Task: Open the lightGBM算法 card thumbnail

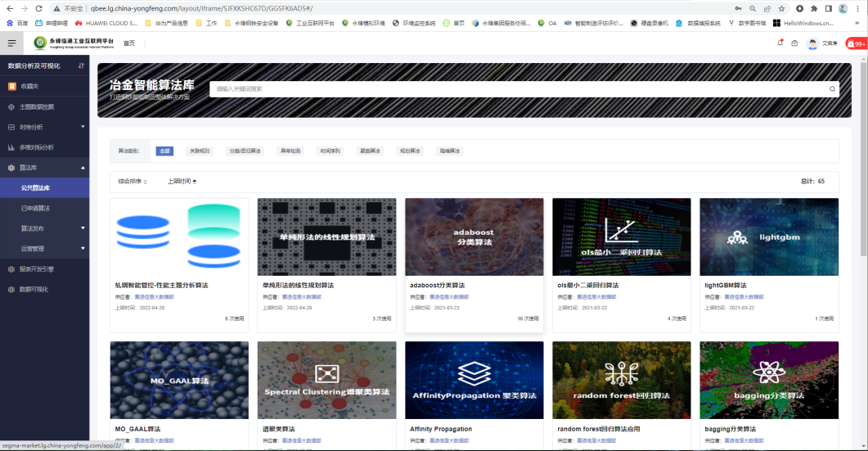Action: coord(769,237)
